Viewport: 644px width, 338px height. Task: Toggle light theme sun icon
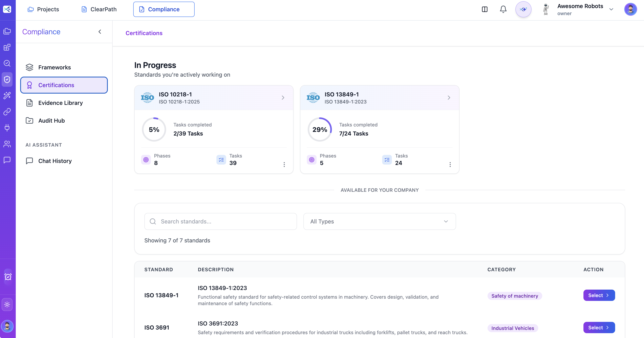pyautogui.click(x=7, y=305)
